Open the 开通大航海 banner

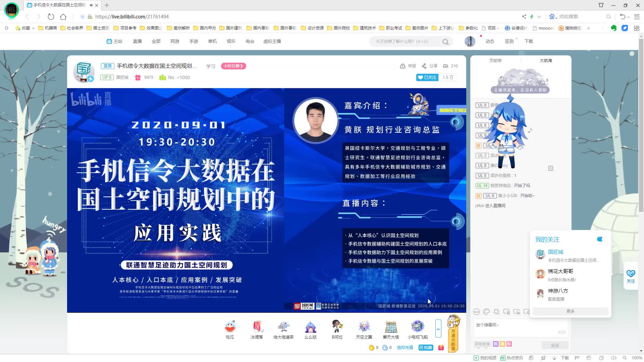[453, 334]
